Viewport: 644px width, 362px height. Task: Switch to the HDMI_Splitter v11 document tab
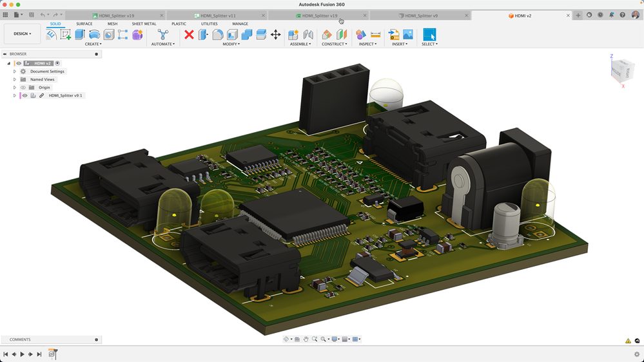tap(217, 15)
